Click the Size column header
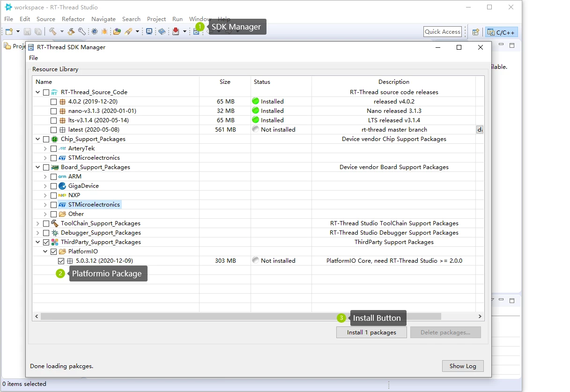Screen dimensions: 570x392 coord(225,82)
